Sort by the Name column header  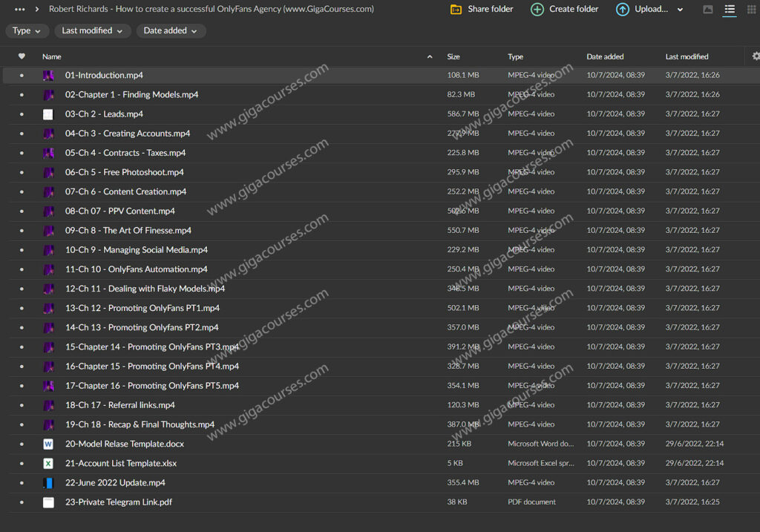(x=52, y=56)
